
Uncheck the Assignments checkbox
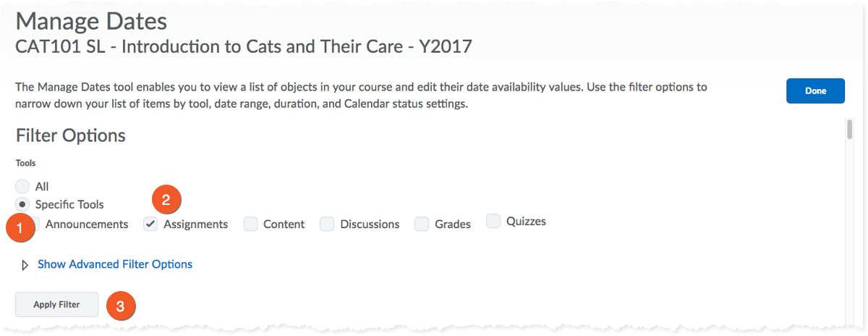click(x=150, y=224)
